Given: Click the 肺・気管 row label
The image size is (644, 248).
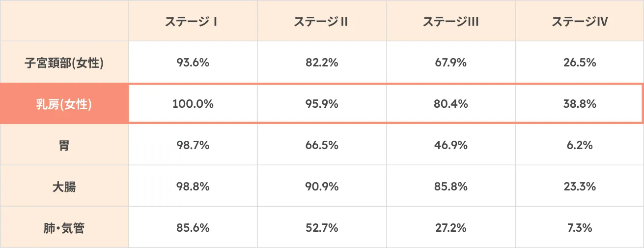Looking at the screenshot, I should click(64, 228).
